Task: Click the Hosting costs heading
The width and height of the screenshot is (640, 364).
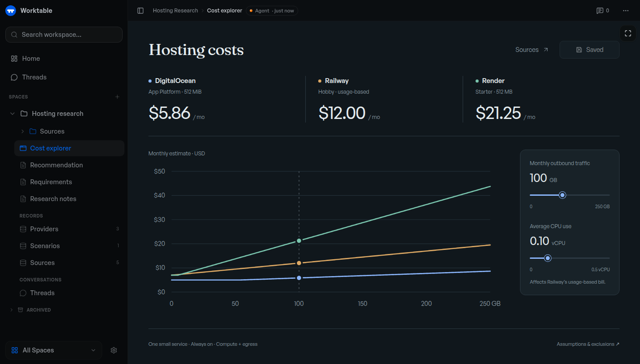Action: (x=196, y=50)
